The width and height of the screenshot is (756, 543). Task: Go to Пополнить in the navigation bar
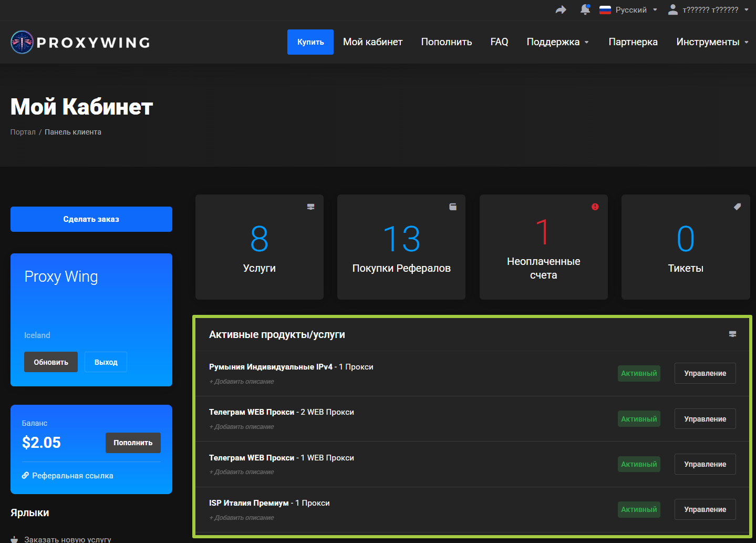tap(447, 42)
